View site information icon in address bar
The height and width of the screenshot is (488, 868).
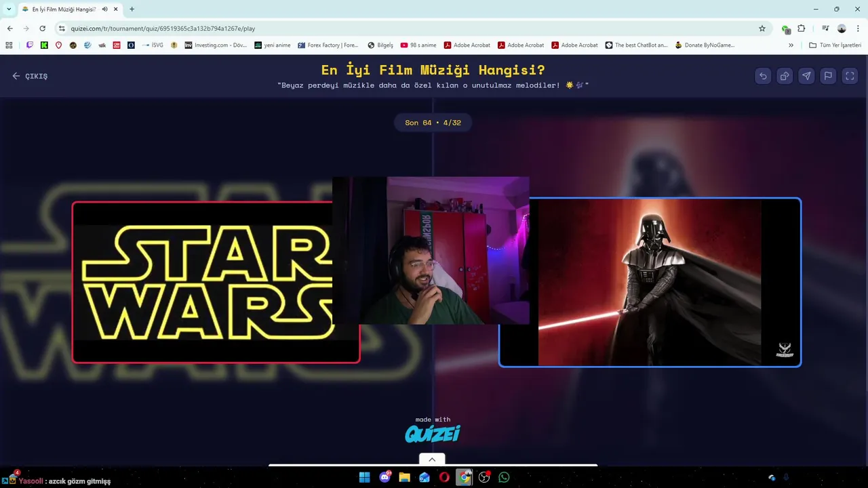(x=62, y=28)
